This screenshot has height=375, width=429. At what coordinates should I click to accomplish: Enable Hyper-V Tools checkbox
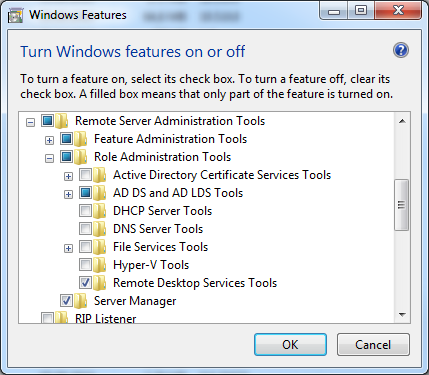tap(85, 264)
